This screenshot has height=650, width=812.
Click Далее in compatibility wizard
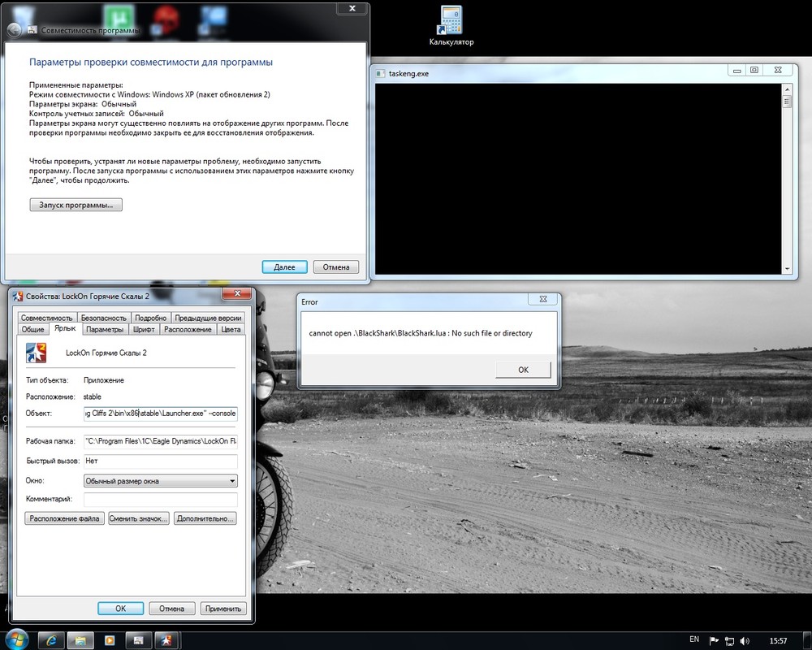(x=284, y=267)
